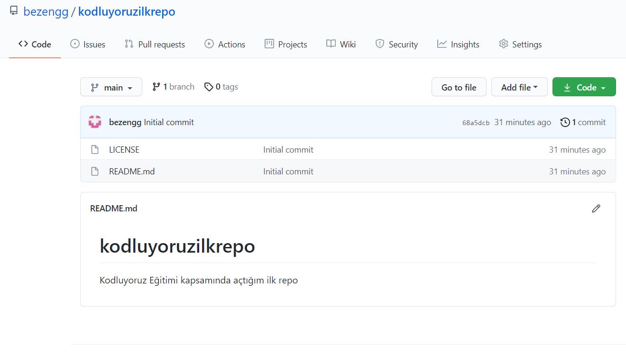This screenshot has height=364, width=626.
Task: Expand the Add file dropdown
Action: pyautogui.click(x=519, y=87)
